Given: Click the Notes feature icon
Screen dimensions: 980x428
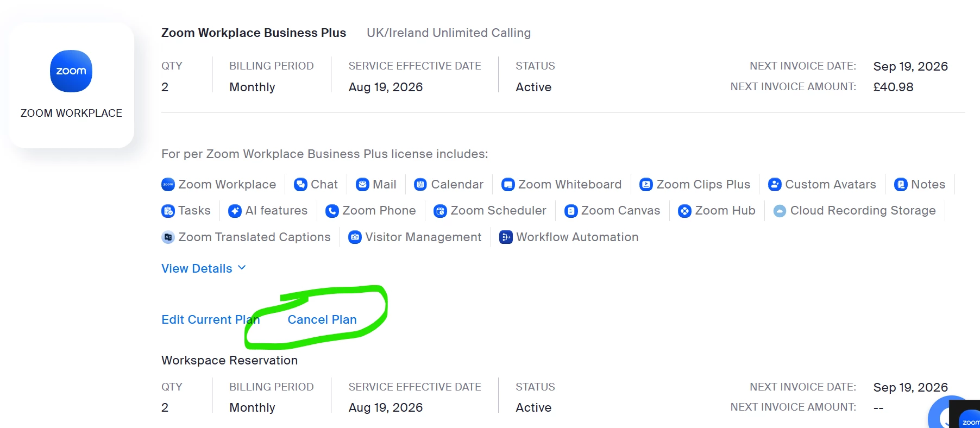Looking at the screenshot, I should click(901, 185).
